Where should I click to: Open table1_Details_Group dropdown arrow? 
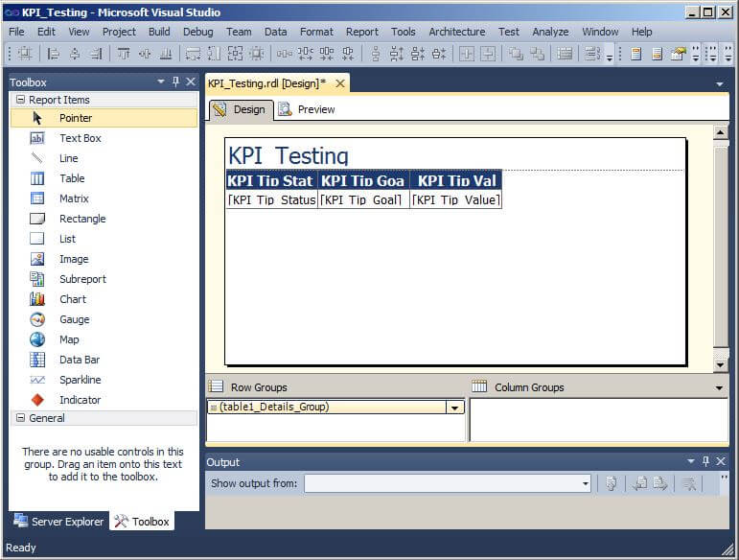[454, 408]
